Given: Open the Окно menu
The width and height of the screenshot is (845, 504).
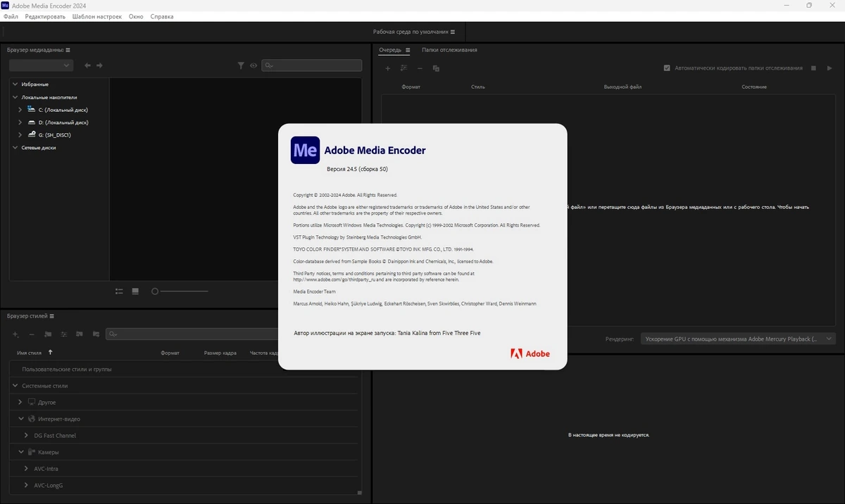Looking at the screenshot, I should [x=136, y=16].
